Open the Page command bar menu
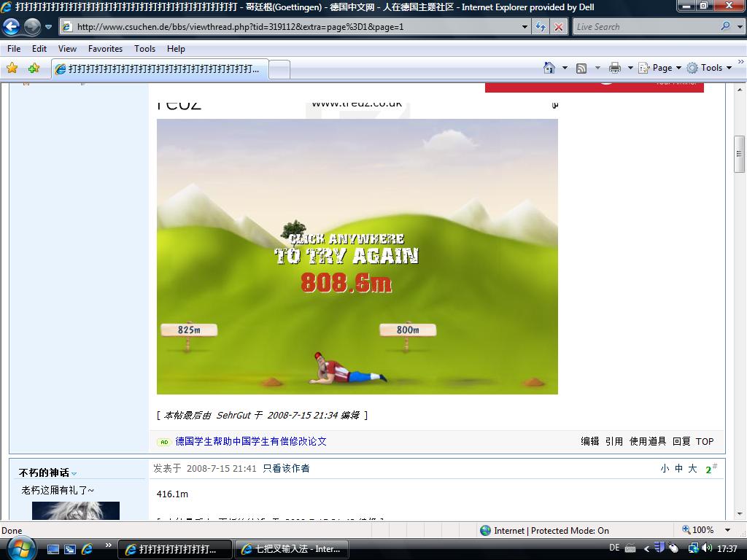 (x=659, y=68)
